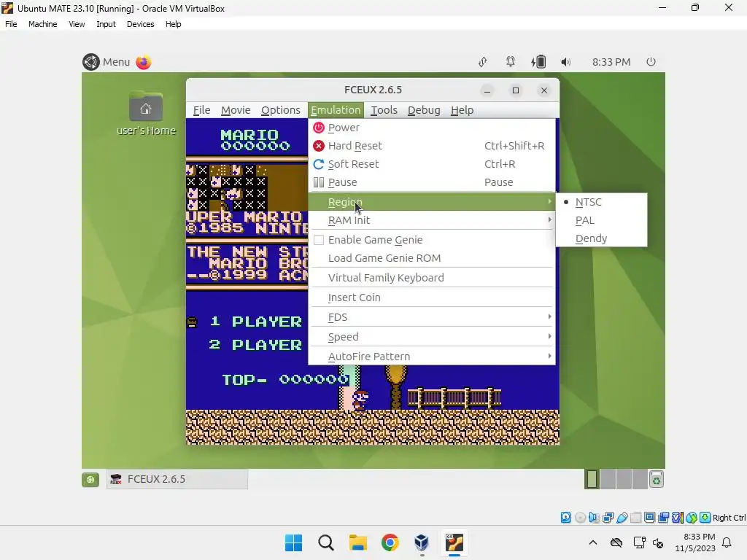Click VirtualBox shared folders status icon
Image resolution: width=747 pixels, height=560 pixels.
tap(636, 517)
